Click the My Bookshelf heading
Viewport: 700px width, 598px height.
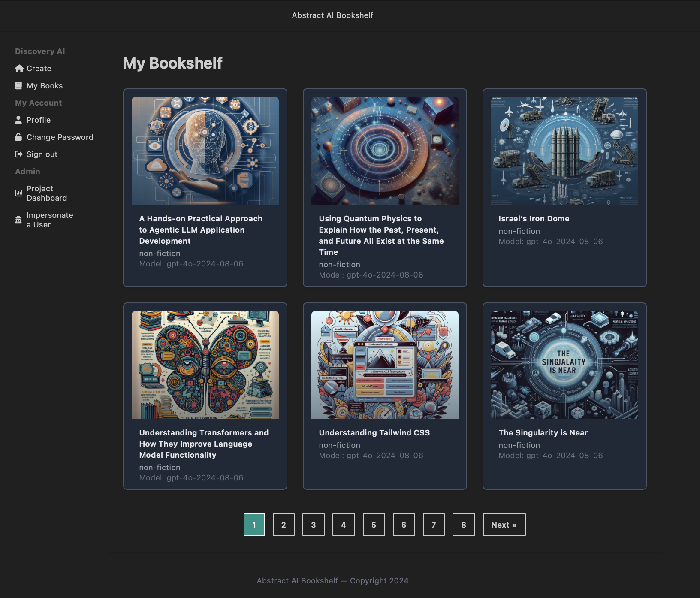coord(173,63)
